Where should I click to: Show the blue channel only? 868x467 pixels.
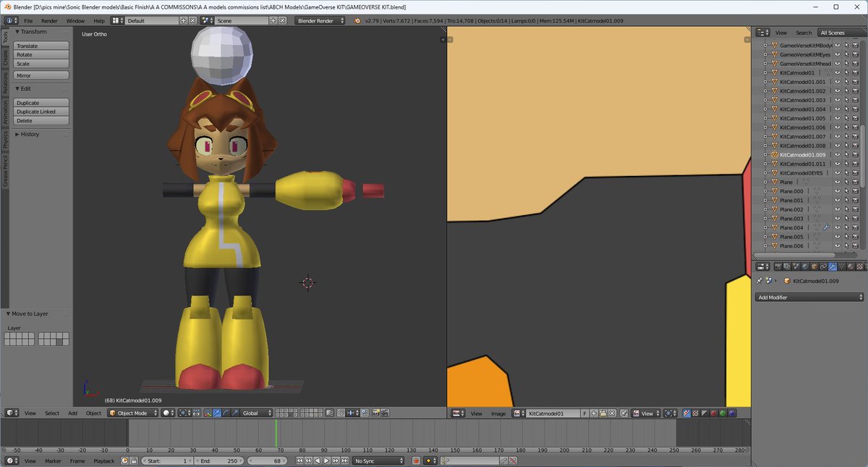tap(732, 413)
